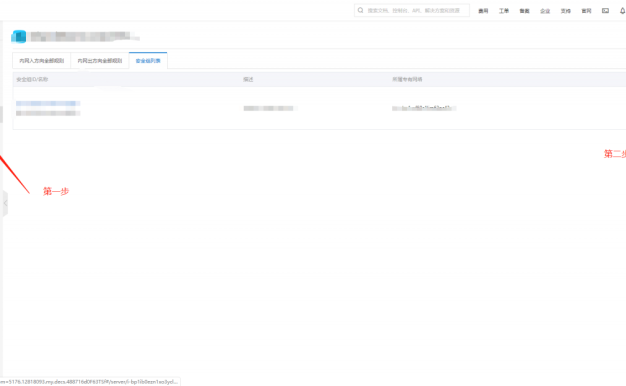Click the 描述 column header
Viewport: 626px width, 386px height.
[248, 79]
